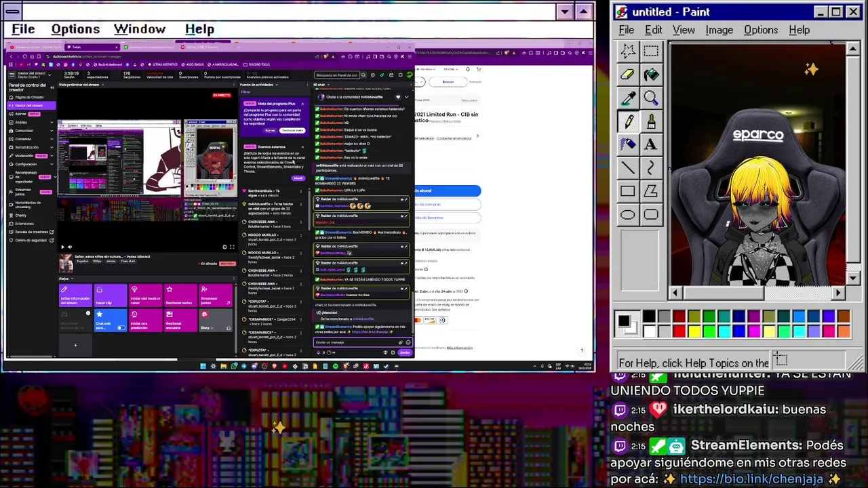Viewport: 868px width, 488px height.
Task: Pick the yellow color swatch in Paint palette
Action: [694, 331]
